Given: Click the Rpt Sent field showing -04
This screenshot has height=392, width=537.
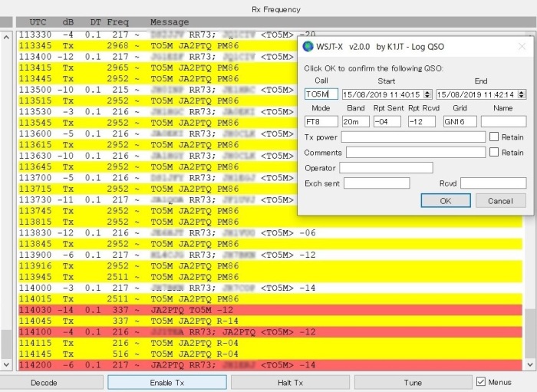Looking at the screenshot, I should 387,121.
